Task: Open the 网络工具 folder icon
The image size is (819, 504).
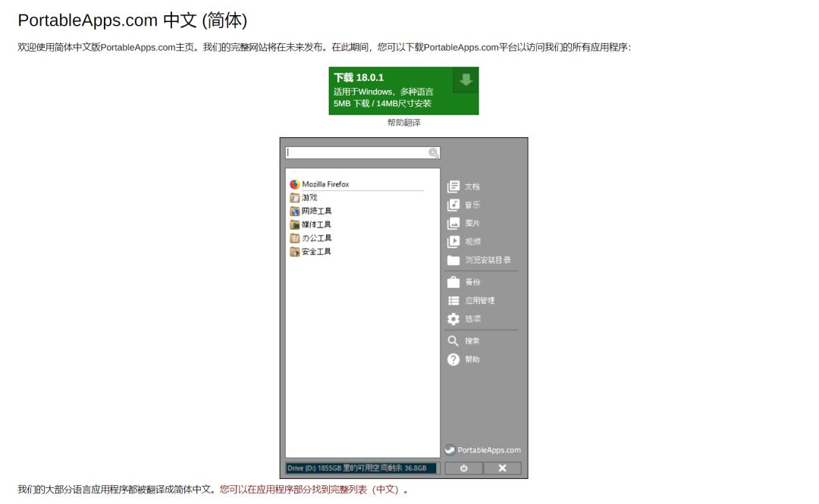Action: point(294,211)
